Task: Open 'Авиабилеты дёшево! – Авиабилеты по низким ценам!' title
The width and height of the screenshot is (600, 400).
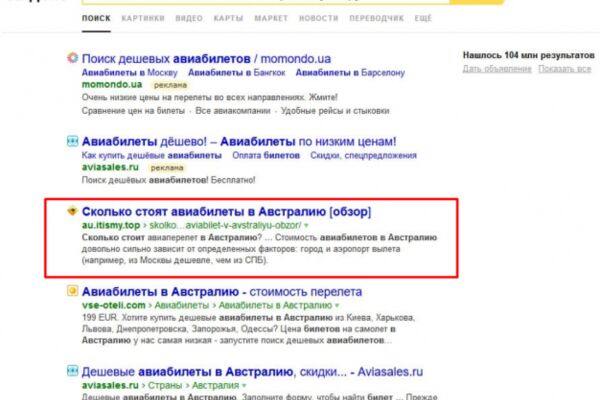Action: tap(239, 141)
